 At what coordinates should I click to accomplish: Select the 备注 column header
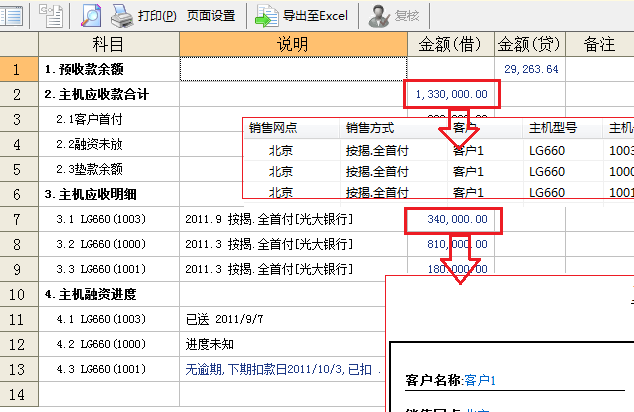(600, 44)
